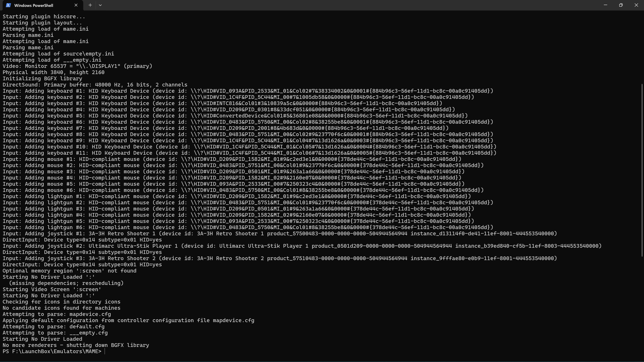Restore down the terminal window
The image size is (644, 362).
621,5
